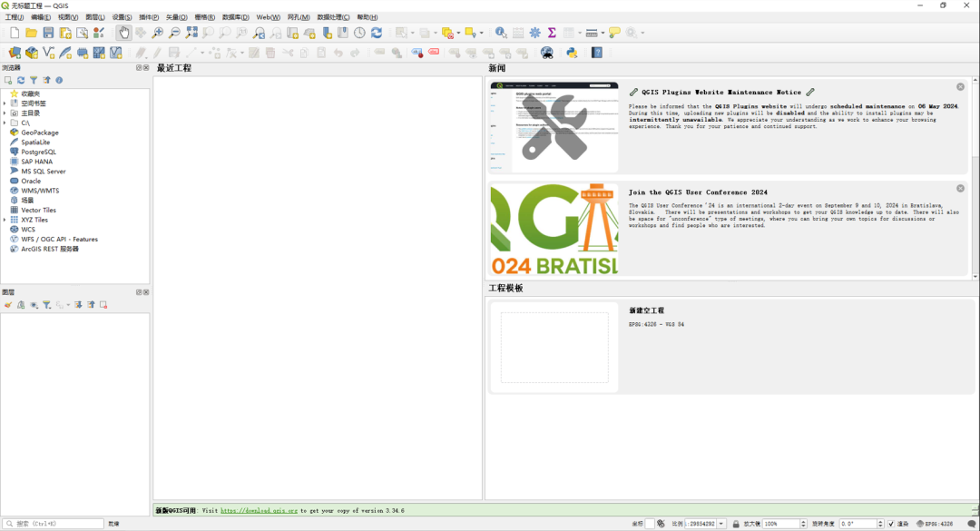The width and height of the screenshot is (980, 531).
Task: Click the New Project icon
Action: pos(15,33)
